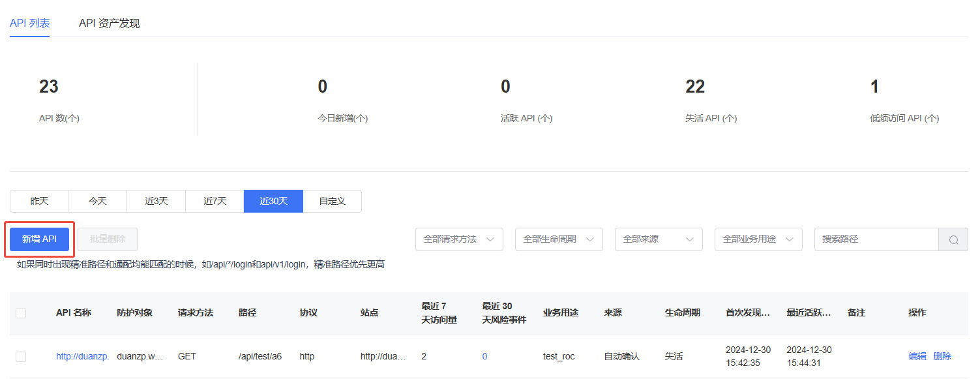Viewport: 980px width, 379px height.
Task: Switch to the API 资产发现 tab
Action: 109,23
